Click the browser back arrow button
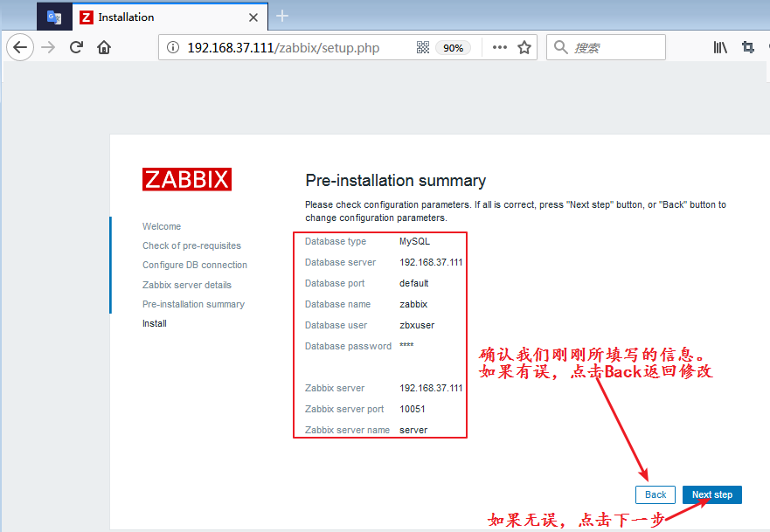770x532 pixels. 20,48
